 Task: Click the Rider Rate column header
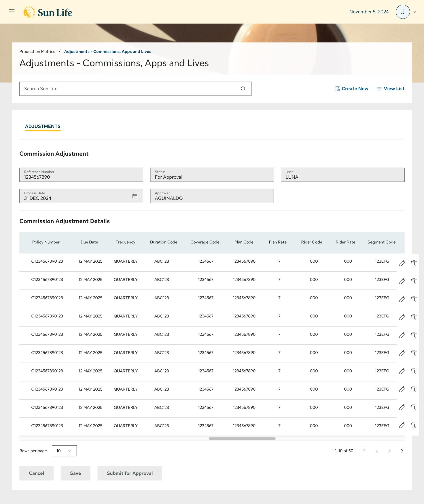[345, 242]
